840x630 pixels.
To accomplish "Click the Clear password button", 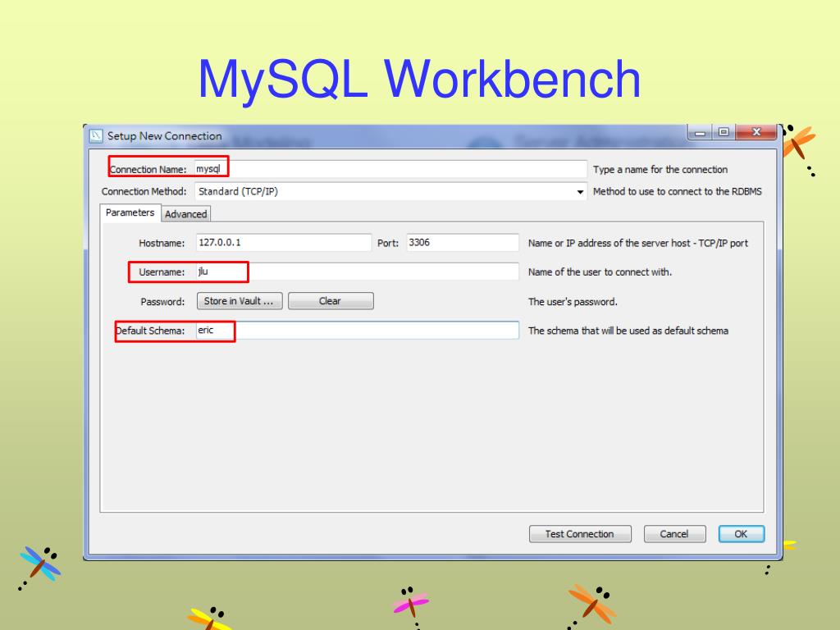I will [x=331, y=301].
